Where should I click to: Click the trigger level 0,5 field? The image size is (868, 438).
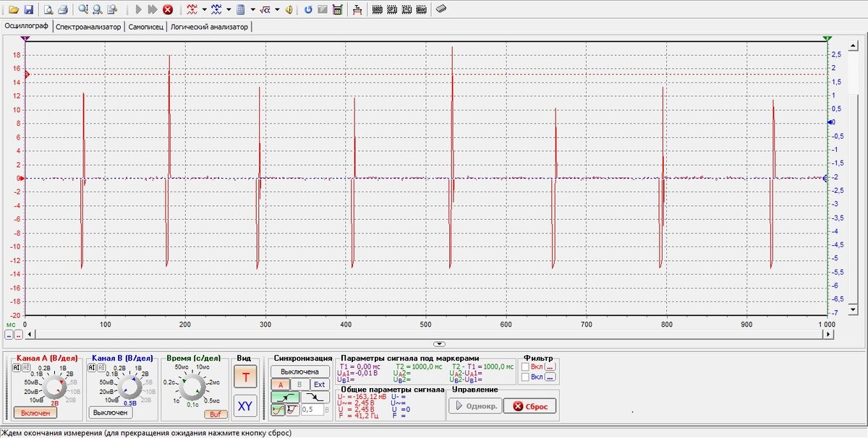pos(312,410)
